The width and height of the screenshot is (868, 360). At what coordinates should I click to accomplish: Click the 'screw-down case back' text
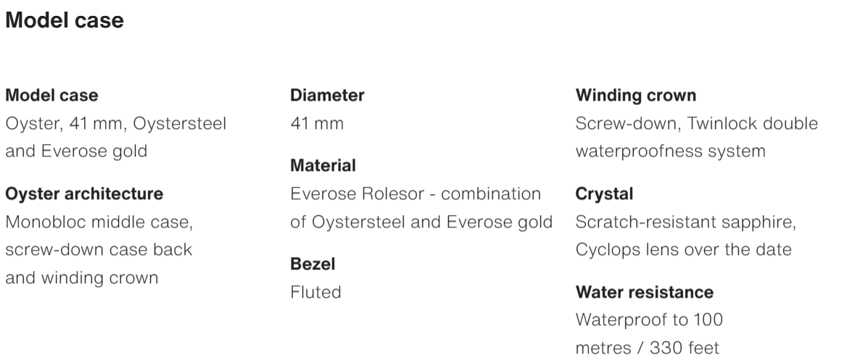pos(99,249)
